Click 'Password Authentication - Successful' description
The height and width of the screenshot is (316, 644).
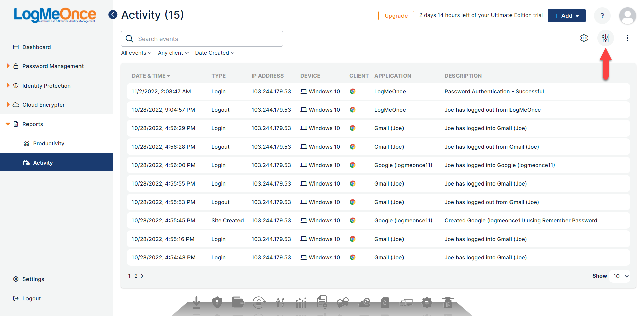(494, 91)
